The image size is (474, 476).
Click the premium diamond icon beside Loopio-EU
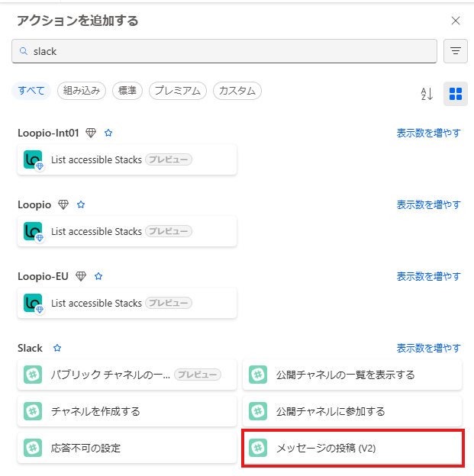click(81, 276)
